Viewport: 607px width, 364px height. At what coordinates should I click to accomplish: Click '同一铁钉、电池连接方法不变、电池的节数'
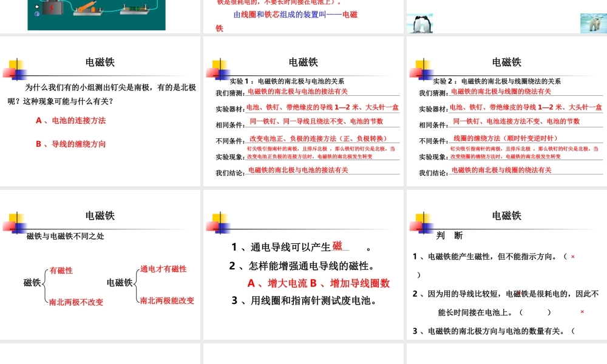[517, 121]
